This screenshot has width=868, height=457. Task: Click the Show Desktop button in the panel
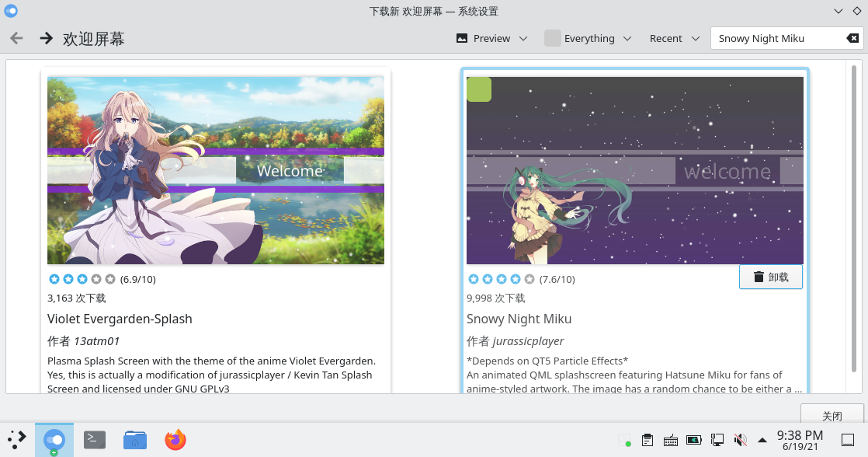click(x=848, y=440)
